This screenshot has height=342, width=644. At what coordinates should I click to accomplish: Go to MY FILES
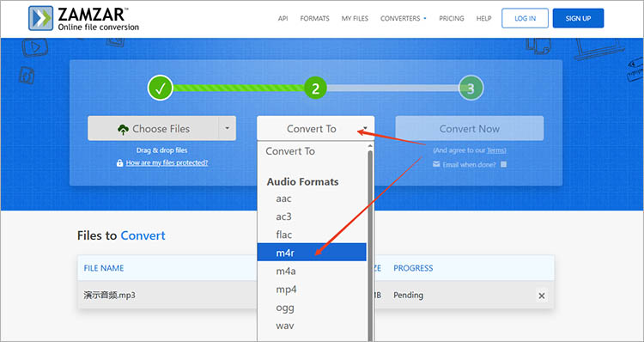point(355,19)
